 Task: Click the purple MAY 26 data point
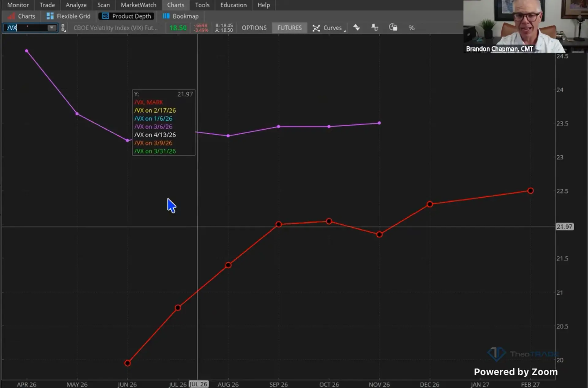(x=77, y=114)
